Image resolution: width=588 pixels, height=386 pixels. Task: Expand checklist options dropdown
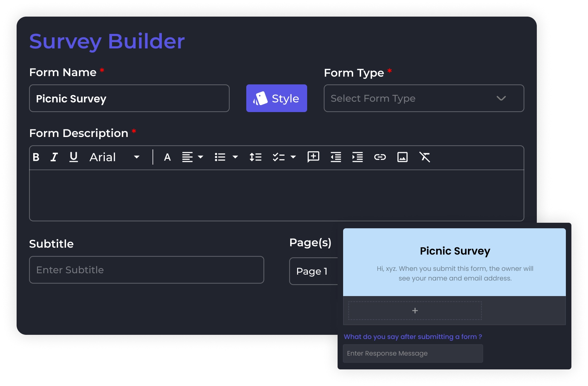293,157
